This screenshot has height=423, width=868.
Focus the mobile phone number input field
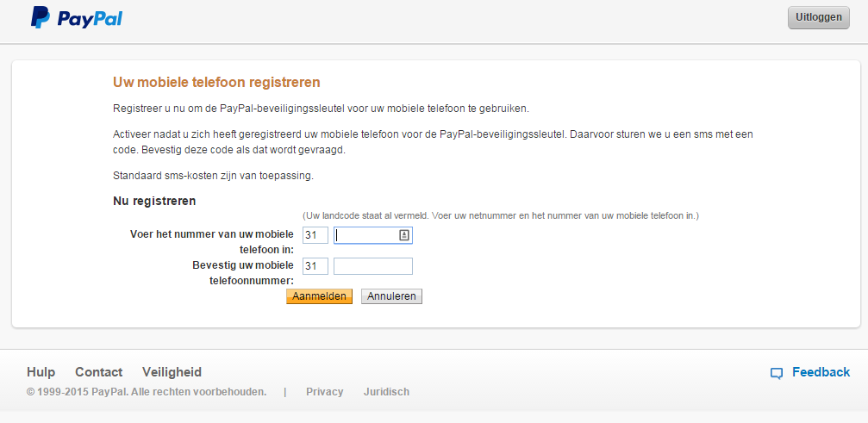[x=373, y=235]
